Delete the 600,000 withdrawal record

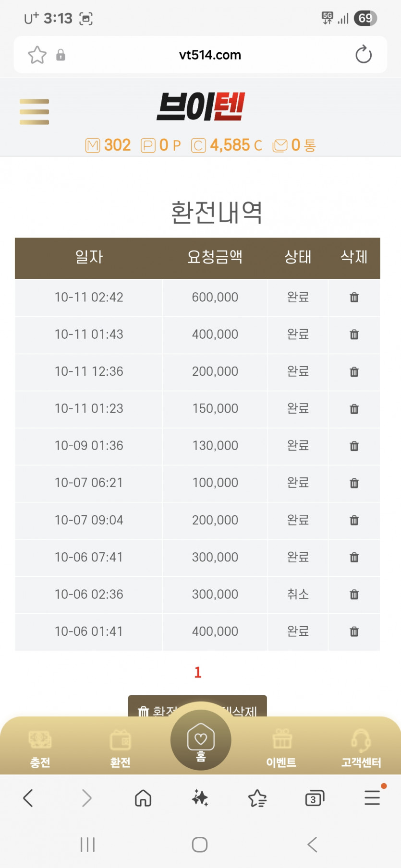coord(354,297)
